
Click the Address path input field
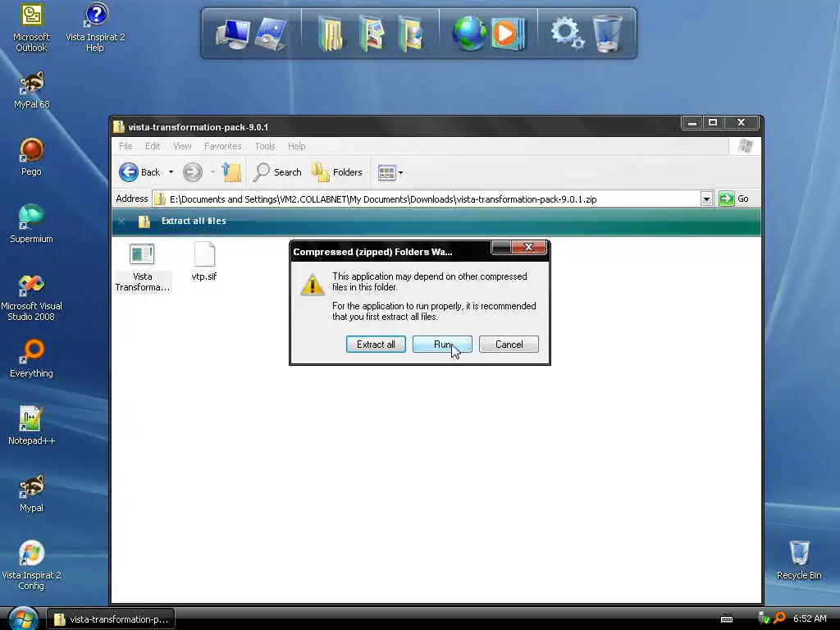426,199
